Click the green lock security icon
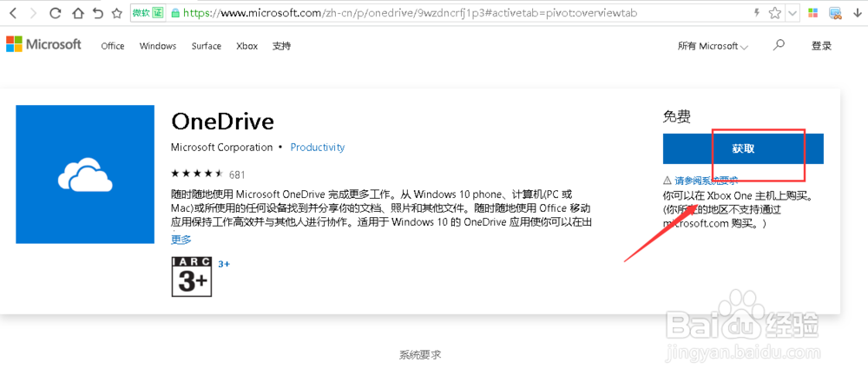Screen dimensions: 868x382 click(x=175, y=13)
